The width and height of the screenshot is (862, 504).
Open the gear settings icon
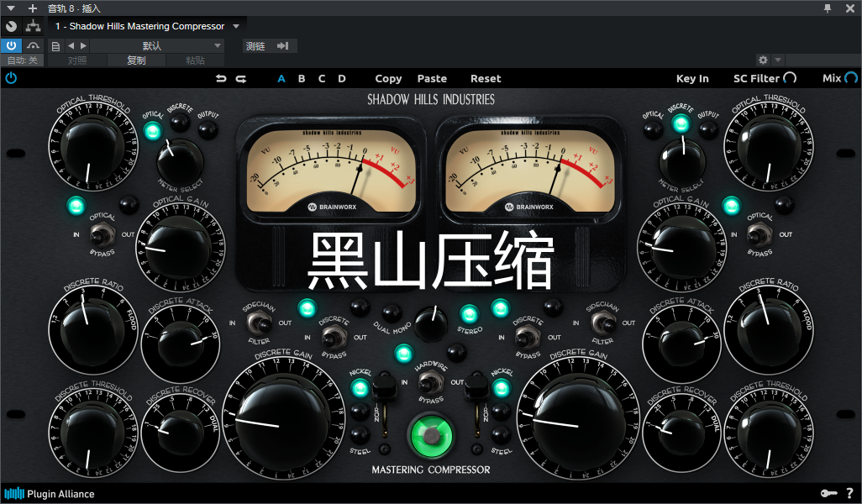763,60
